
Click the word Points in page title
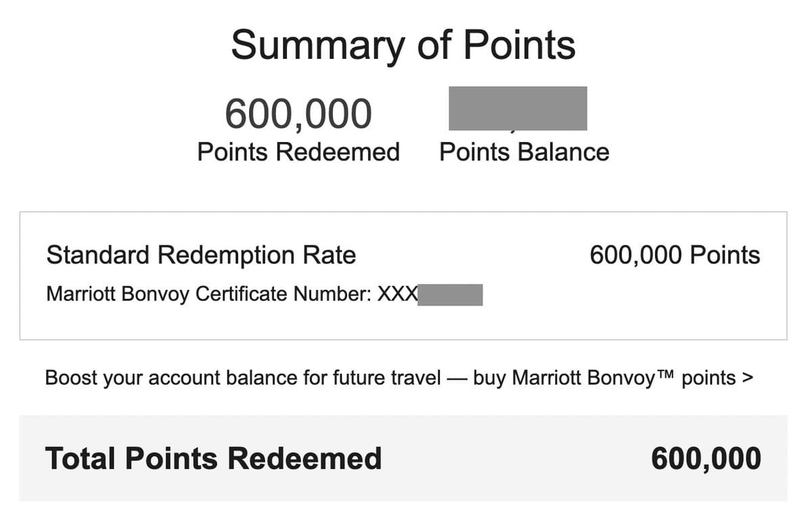coord(520,46)
